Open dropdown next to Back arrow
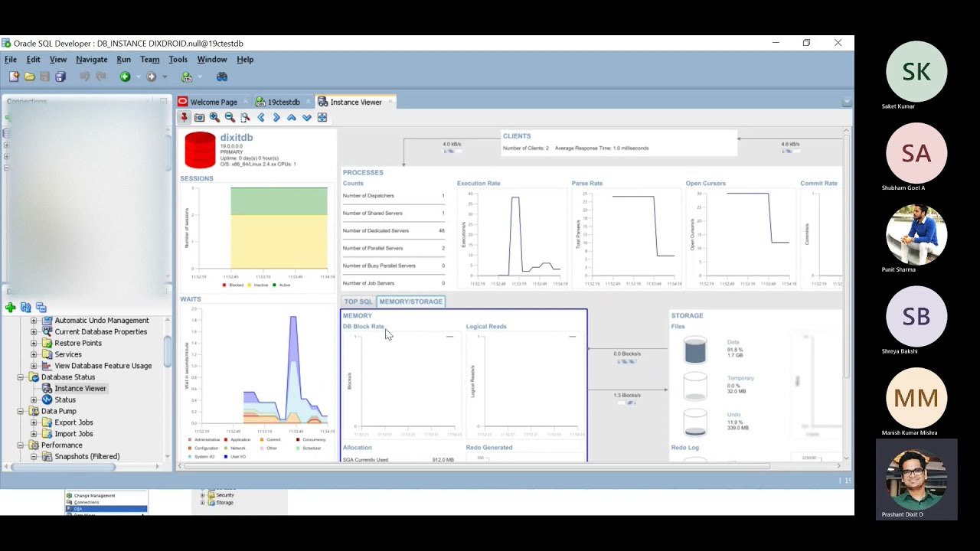The height and width of the screenshot is (551, 980). click(137, 77)
